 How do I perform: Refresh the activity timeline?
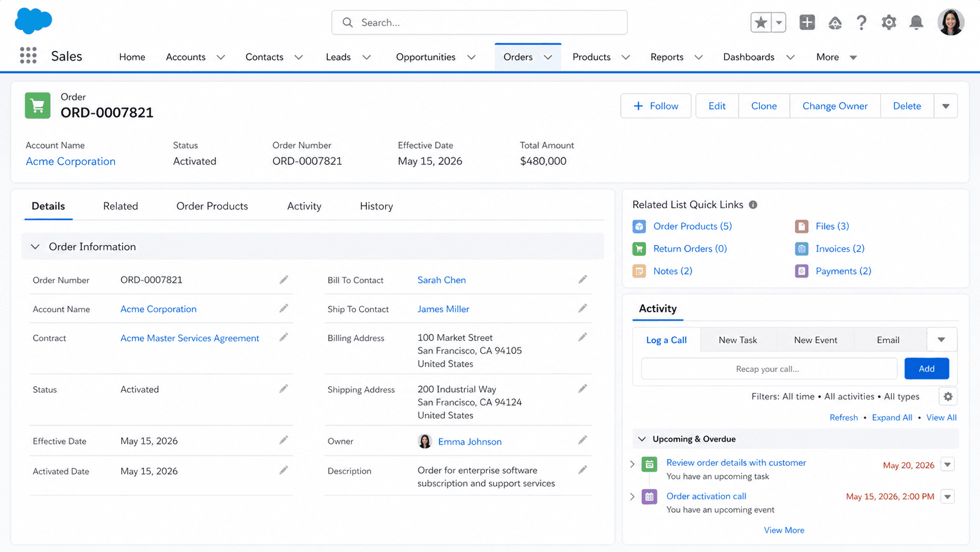click(x=843, y=418)
